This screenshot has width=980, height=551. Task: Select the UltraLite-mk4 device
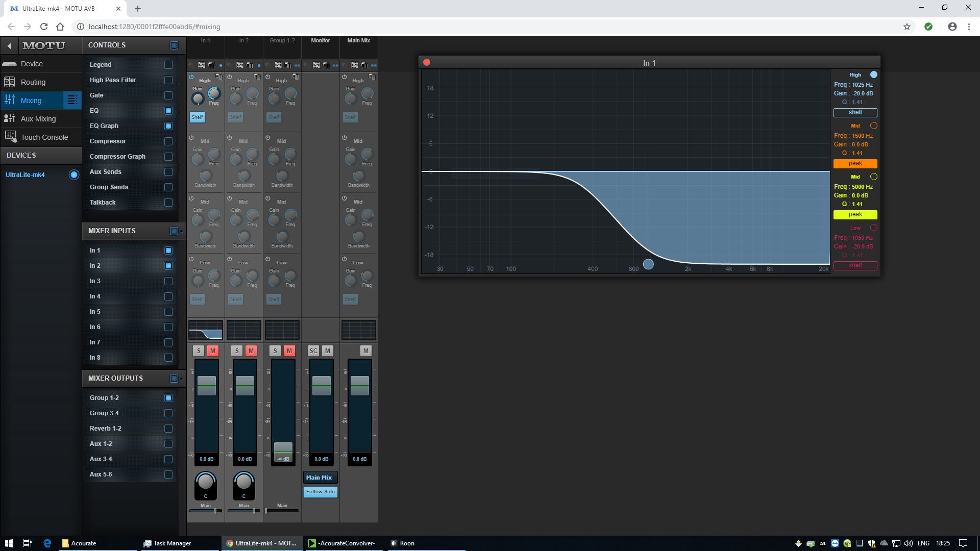pos(26,175)
